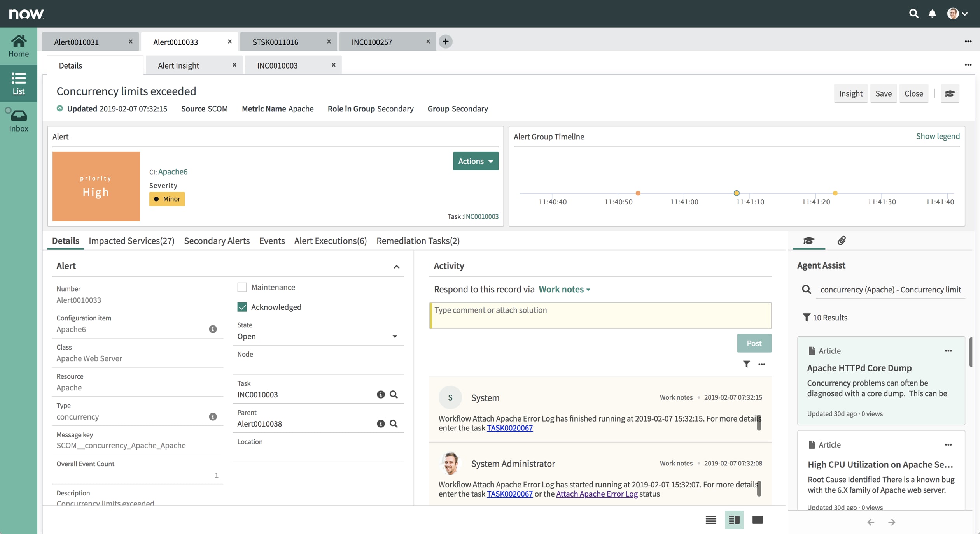Click the 11:41:10 alert timeline marker

(x=736, y=193)
